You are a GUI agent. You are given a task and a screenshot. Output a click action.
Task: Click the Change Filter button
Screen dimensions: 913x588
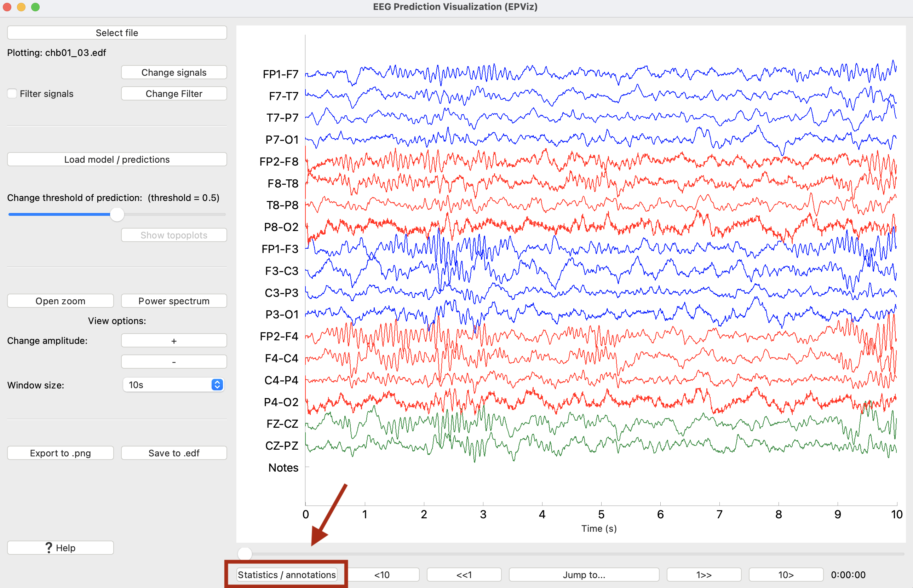point(174,93)
